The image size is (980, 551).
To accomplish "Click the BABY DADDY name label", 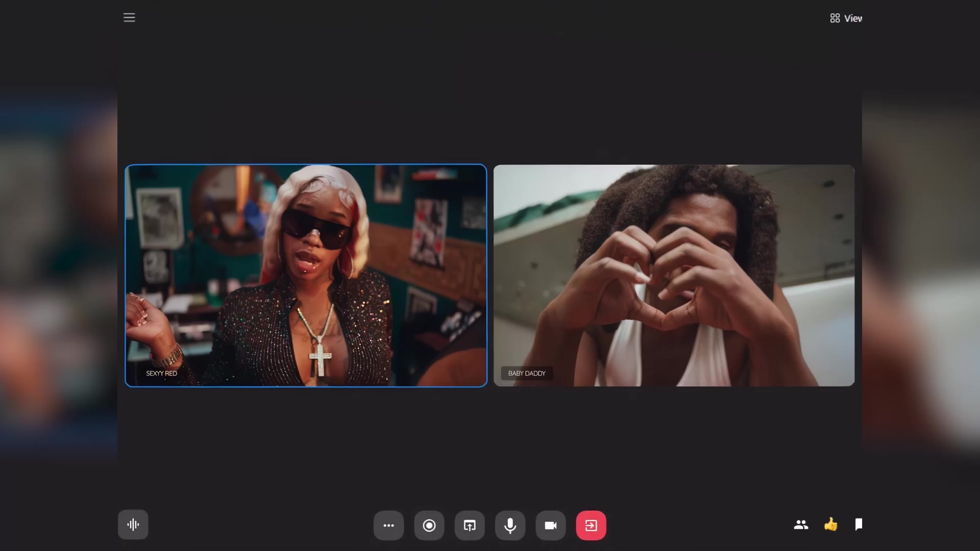I will pos(527,373).
